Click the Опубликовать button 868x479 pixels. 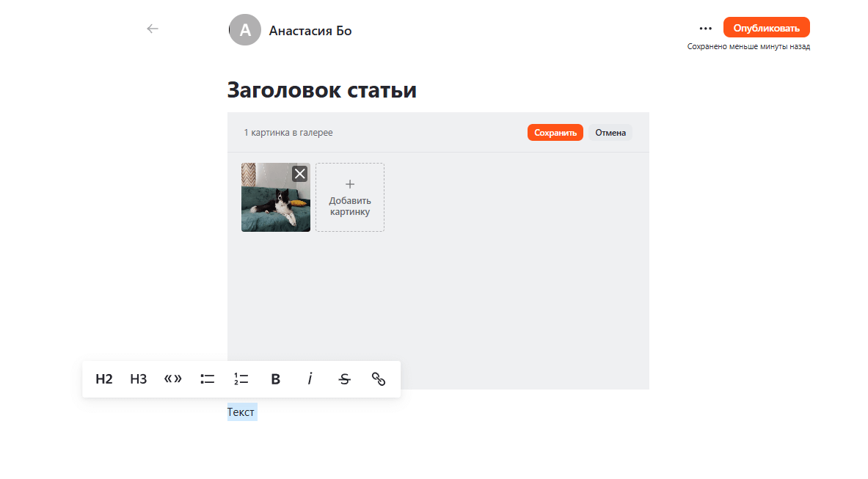pyautogui.click(x=766, y=28)
